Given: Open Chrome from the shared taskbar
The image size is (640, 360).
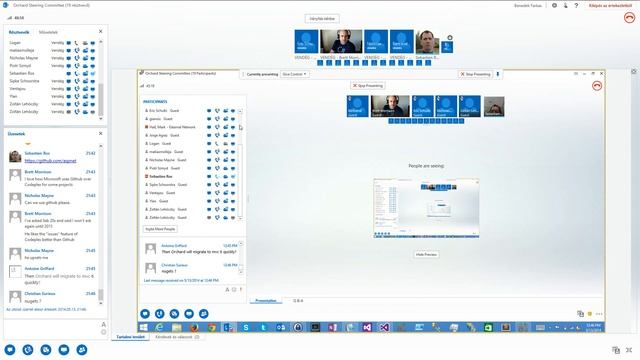Looking at the screenshot, I should coord(211,327).
